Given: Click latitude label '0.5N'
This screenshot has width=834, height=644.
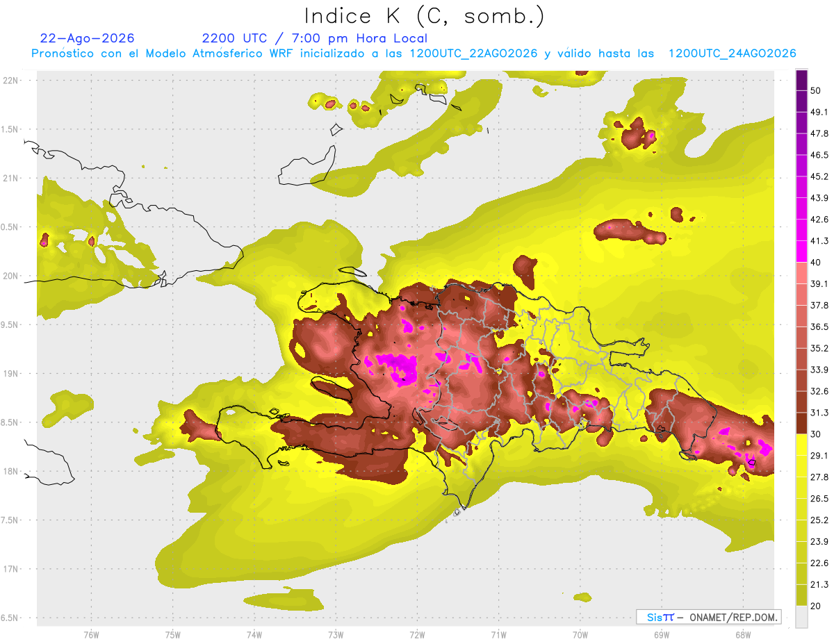Looking at the screenshot, I should (x=10, y=226).
